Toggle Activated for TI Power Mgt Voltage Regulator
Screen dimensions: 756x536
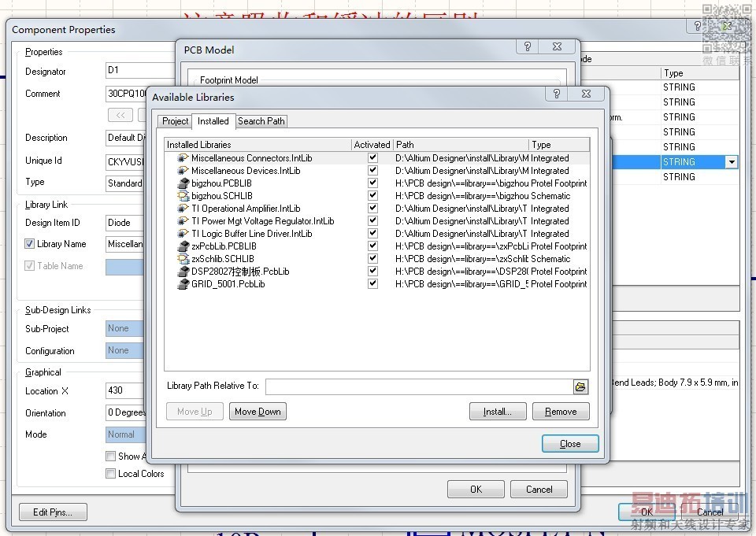tap(372, 220)
